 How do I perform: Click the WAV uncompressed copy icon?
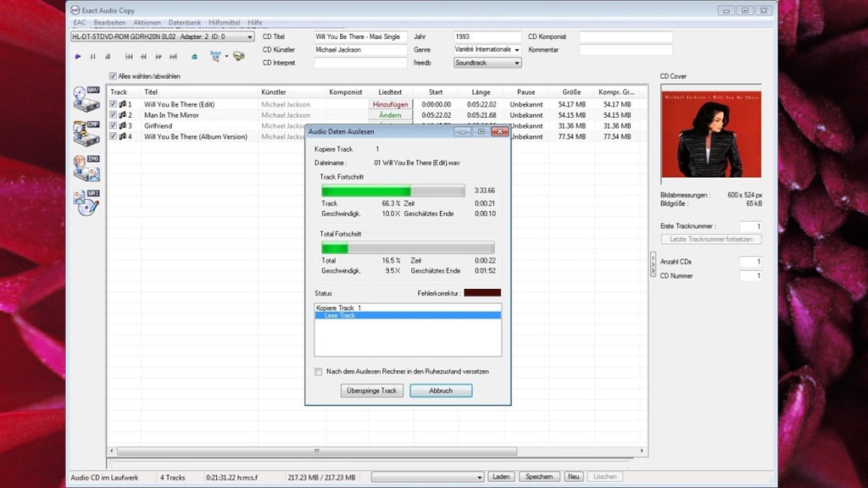click(x=86, y=98)
